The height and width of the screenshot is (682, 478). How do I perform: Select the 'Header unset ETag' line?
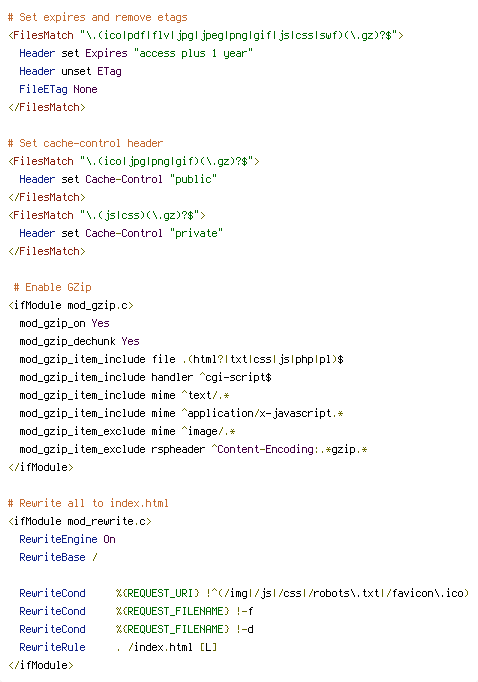click(70, 71)
